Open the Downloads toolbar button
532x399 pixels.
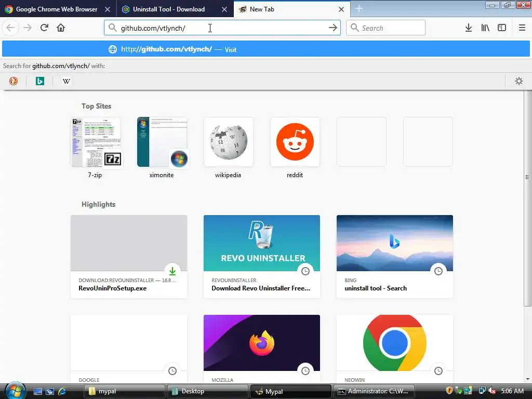point(469,28)
